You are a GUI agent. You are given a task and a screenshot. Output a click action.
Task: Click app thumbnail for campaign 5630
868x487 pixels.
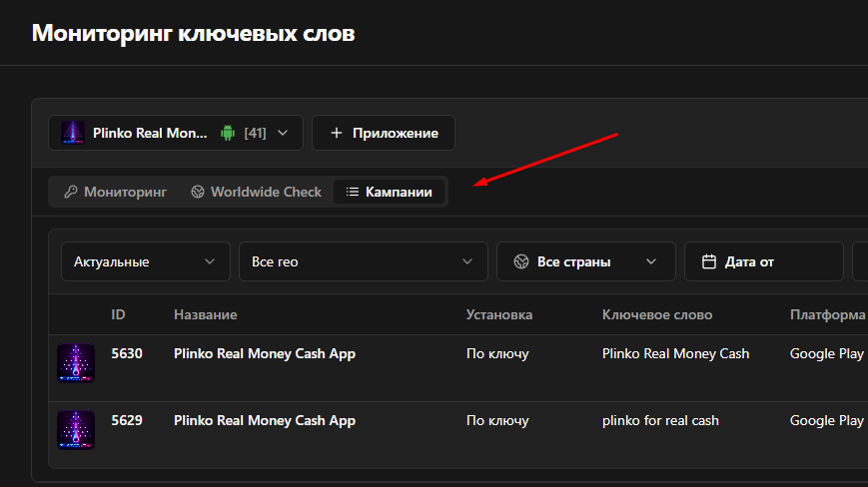76,363
